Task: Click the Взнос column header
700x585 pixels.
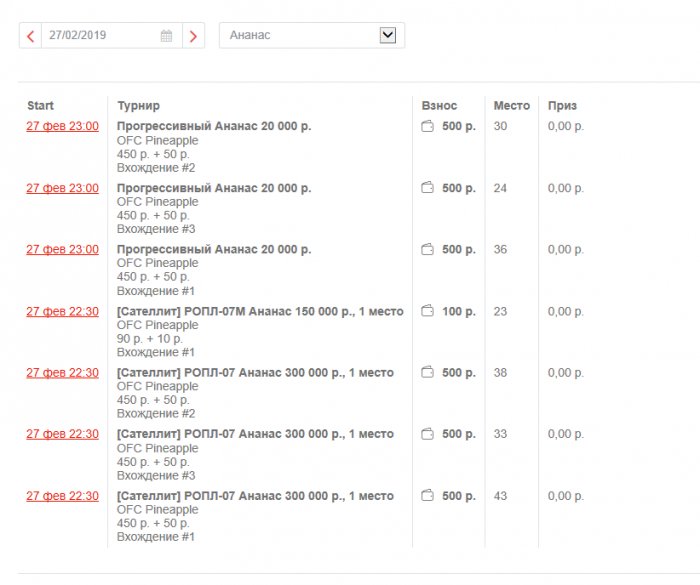Action: click(439, 105)
